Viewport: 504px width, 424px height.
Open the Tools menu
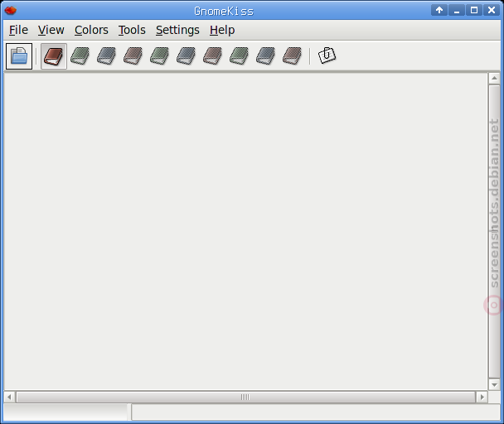[132, 30]
